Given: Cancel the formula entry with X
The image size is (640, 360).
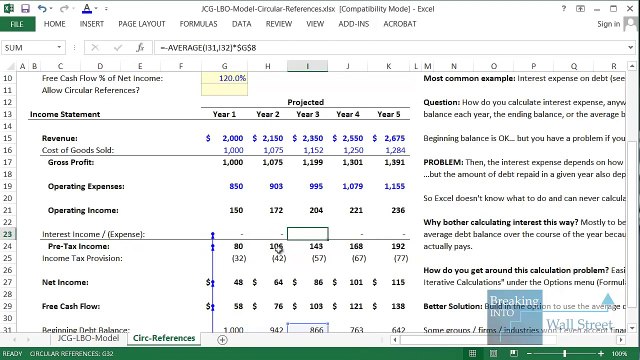Looking at the screenshot, I should tap(95, 48).
